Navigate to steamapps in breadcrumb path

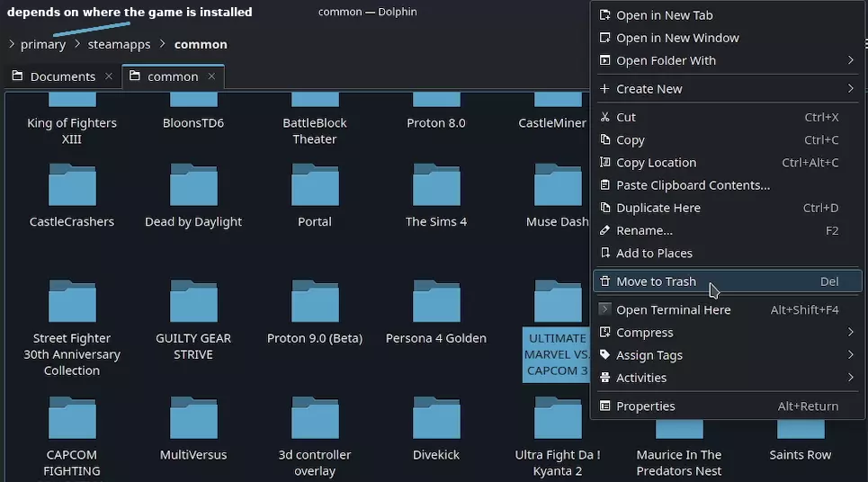119,44
